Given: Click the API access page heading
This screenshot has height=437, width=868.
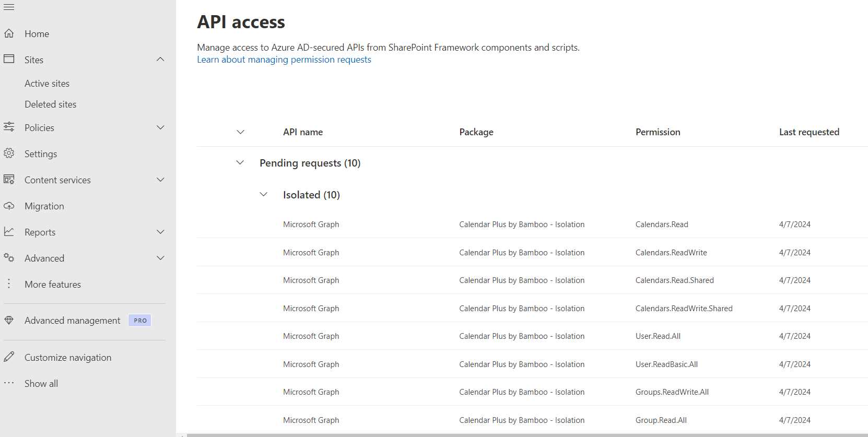Looking at the screenshot, I should tap(241, 22).
